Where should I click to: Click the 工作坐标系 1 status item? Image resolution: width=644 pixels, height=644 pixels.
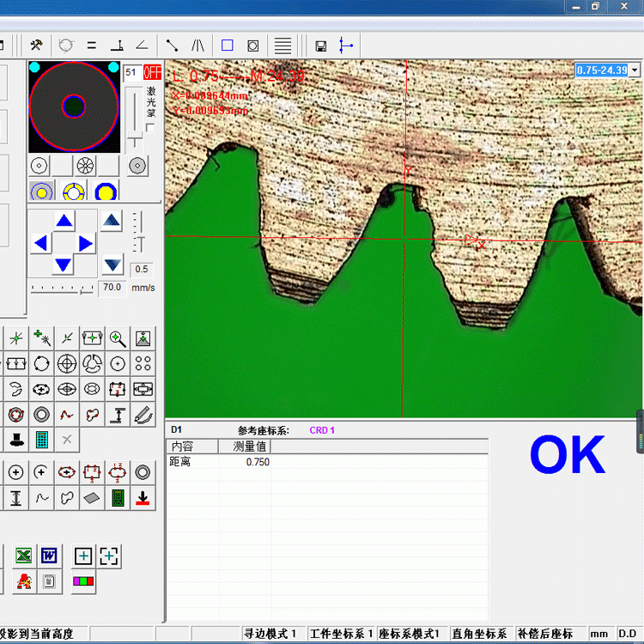341,634
